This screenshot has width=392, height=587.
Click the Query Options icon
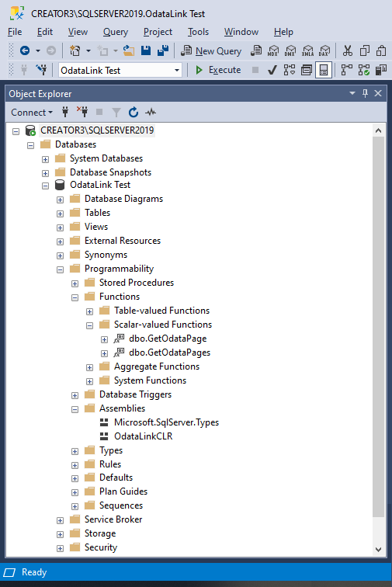pos(307,70)
